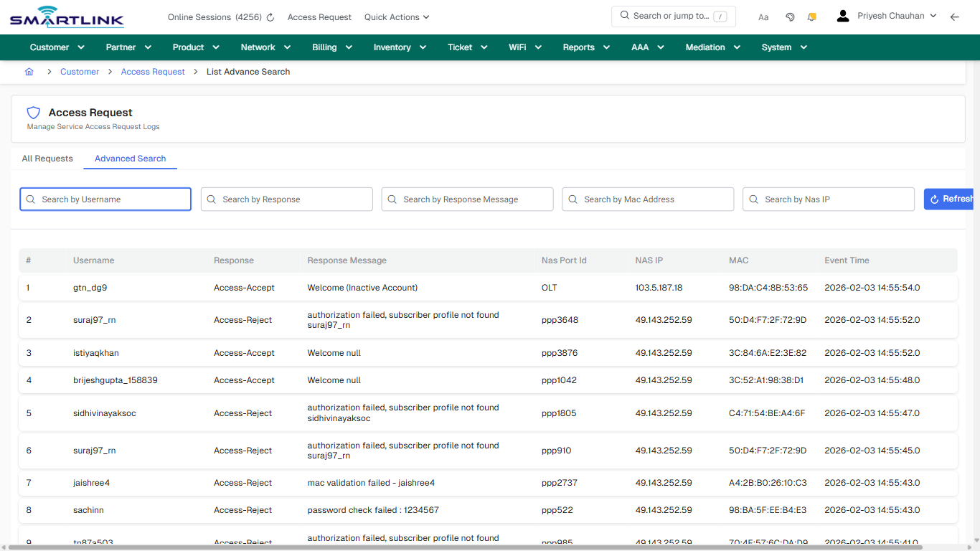Click the magnifier in the global search bar

point(623,16)
